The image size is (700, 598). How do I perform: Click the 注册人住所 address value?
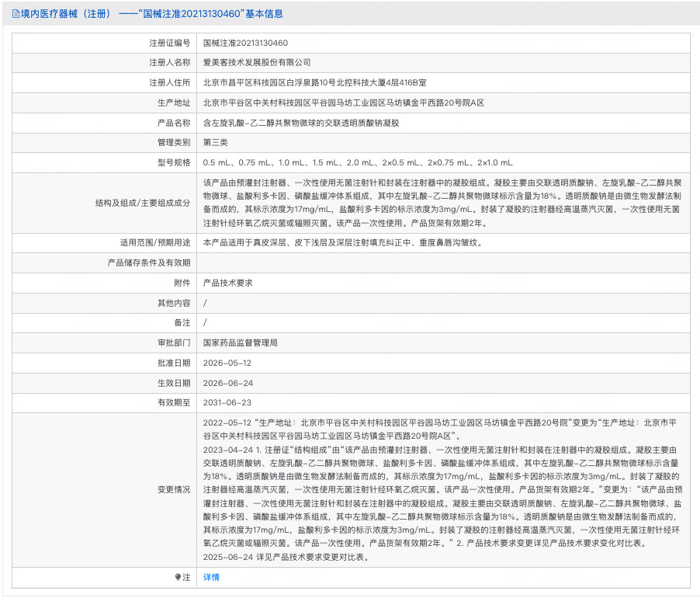(315, 82)
